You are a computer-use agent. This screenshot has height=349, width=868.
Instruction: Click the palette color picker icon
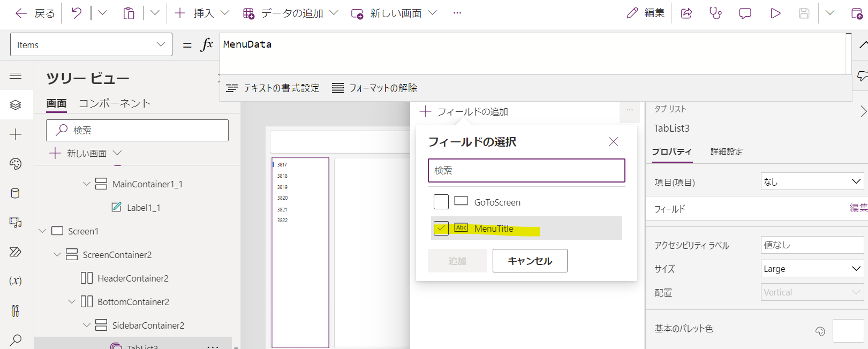[820, 331]
